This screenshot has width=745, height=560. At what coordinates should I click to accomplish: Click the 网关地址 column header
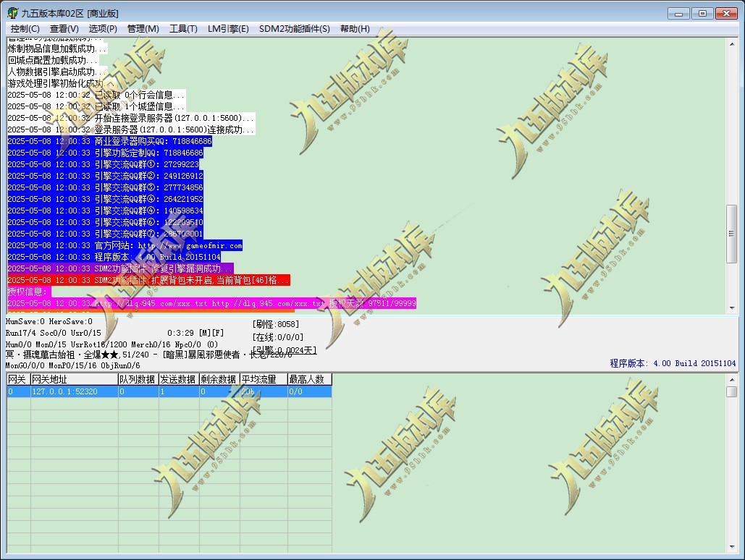point(74,379)
